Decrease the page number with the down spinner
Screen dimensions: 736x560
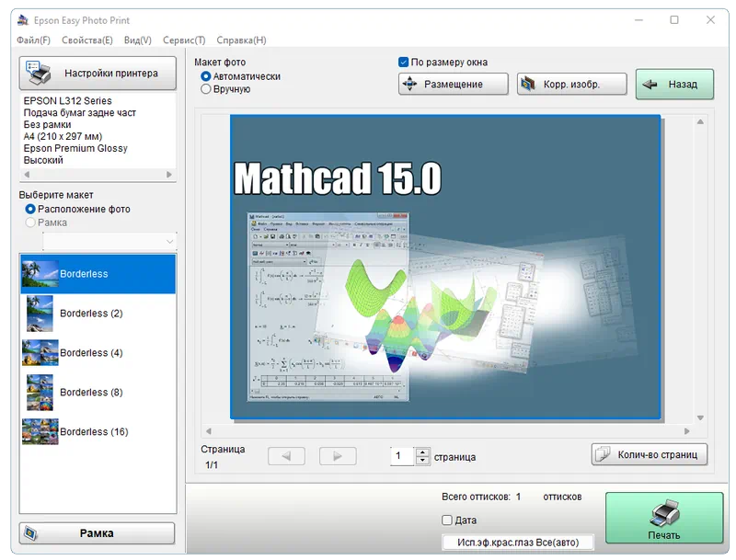tap(422, 460)
